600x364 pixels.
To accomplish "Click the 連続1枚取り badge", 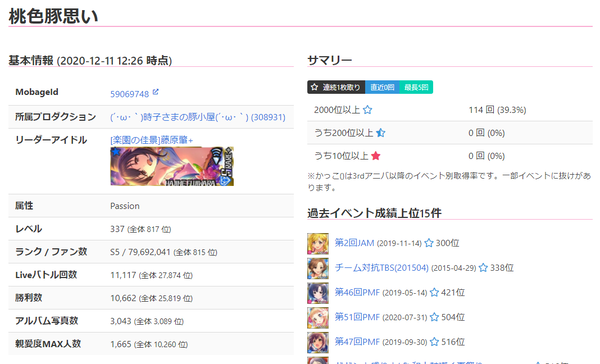I will pos(336,87).
